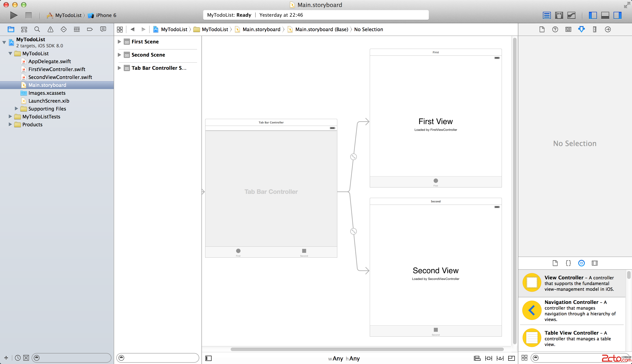Click the Run button to build project
Image resolution: width=632 pixels, height=364 pixels.
click(13, 15)
